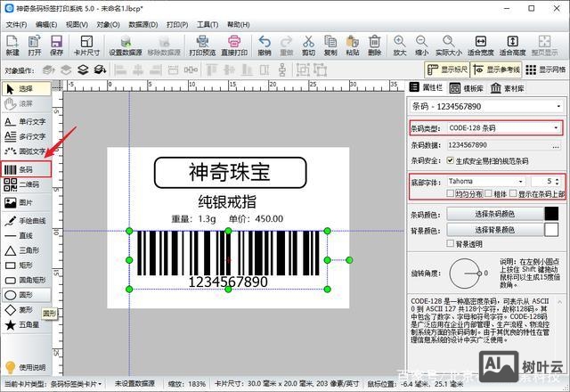Check the 背景透明 checkbox

pyautogui.click(x=450, y=243)
